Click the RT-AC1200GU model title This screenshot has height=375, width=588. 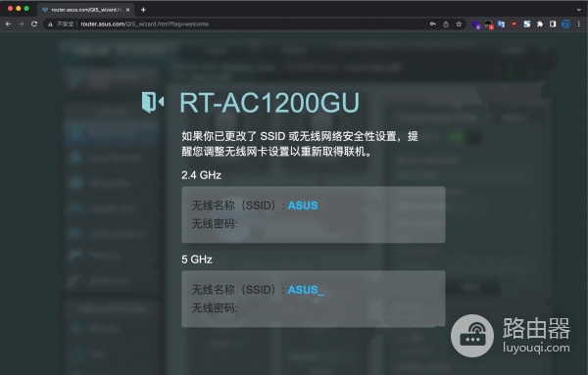point(269,102)
